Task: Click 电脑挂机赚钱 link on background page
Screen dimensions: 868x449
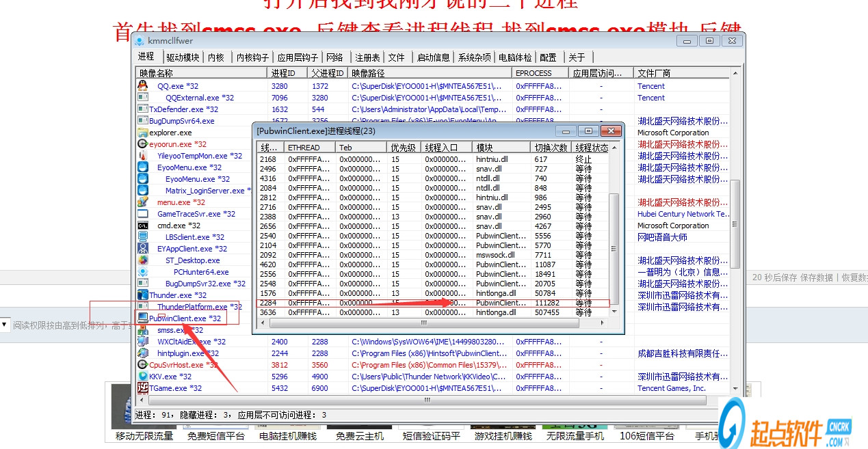Action: (288, 435)
